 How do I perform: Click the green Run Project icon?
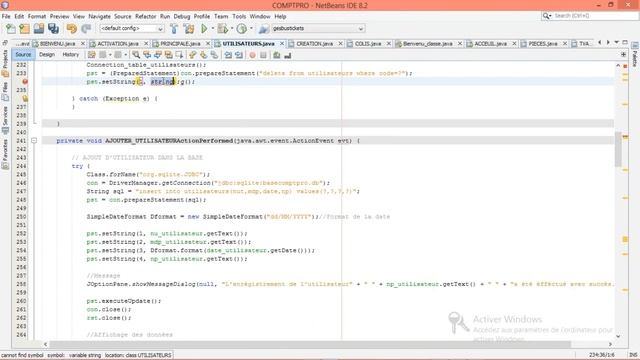(x=204, y=29)
